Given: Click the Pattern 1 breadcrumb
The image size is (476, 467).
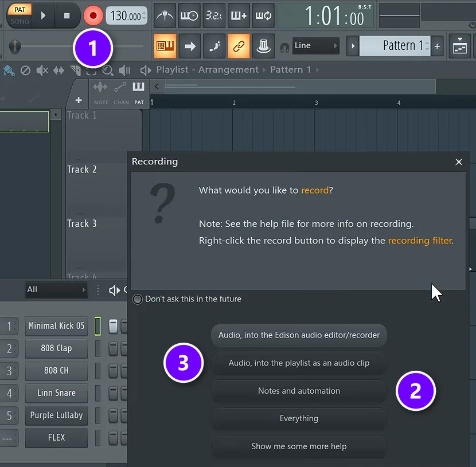Looking at the screenshot, I should (x=291, y=70).
